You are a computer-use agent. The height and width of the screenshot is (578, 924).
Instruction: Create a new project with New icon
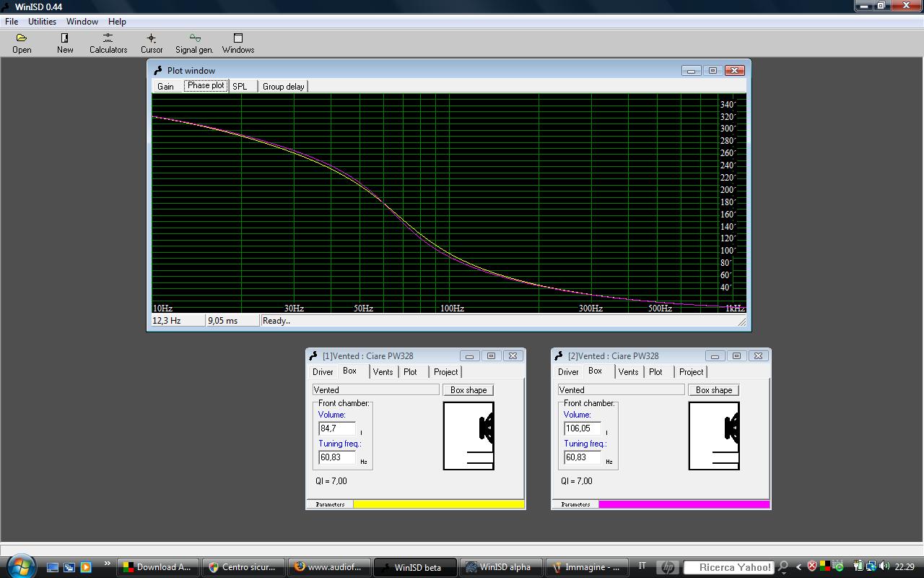coord(65,43)
